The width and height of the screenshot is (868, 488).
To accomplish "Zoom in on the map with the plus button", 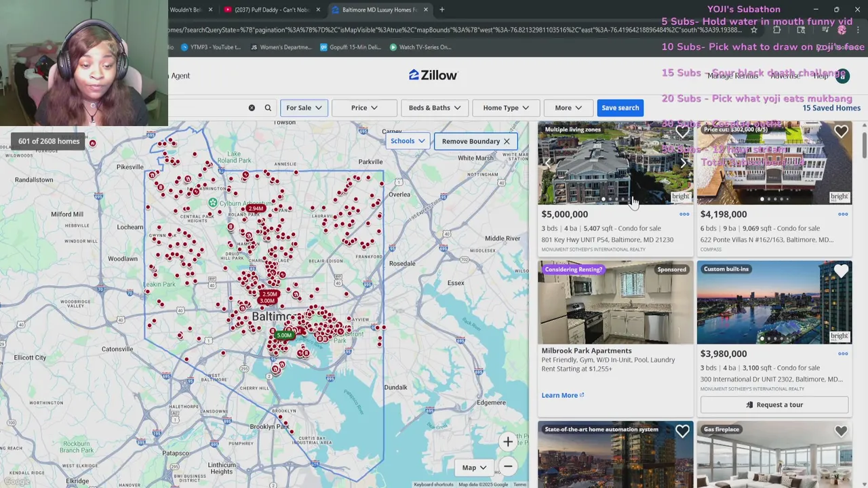I will tap(508, 442).
